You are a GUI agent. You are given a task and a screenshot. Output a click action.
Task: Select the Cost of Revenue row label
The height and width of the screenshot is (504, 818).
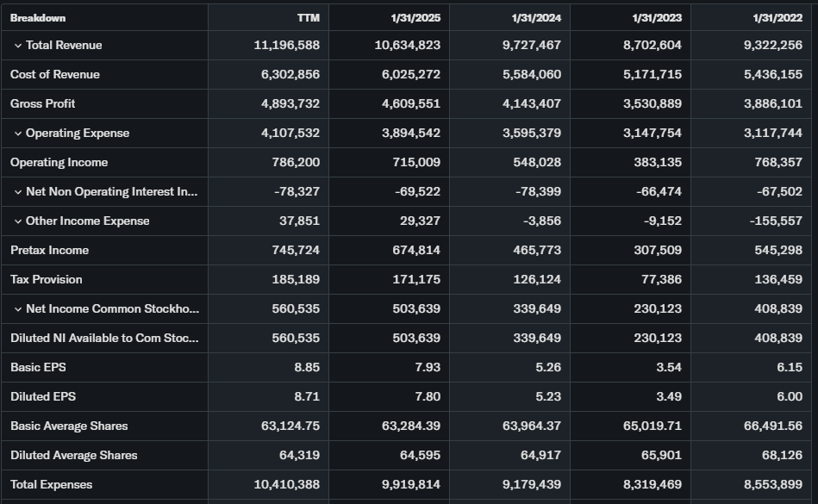point(55,75)
